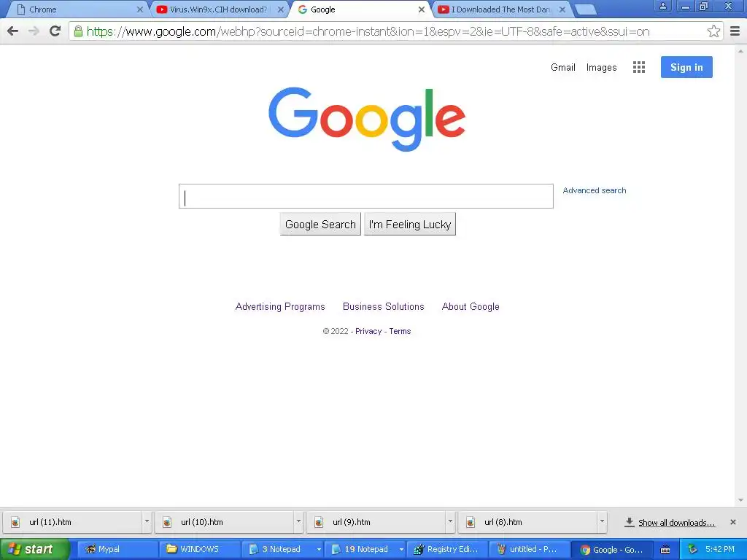Open the Chrome hamburger menu
747x560 pixels.
click(735, 31)
